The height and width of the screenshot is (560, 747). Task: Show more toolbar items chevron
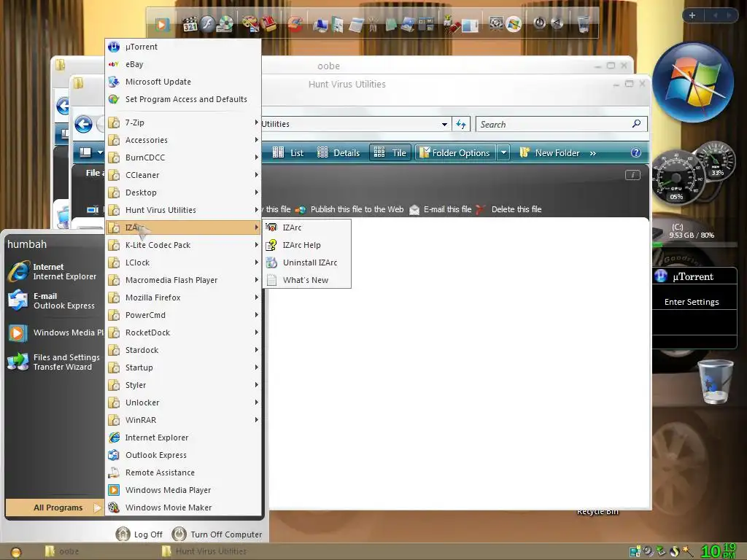click(592, 153)
